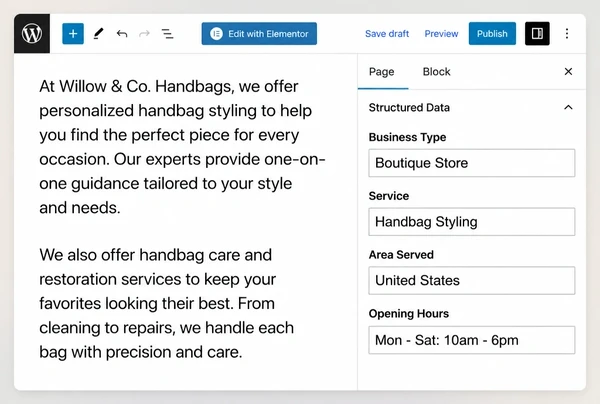Viewport: 600px width, 404px height.
Task: Click the "Area Served" label
Action: pyautogui.click(x=401, y=255)
